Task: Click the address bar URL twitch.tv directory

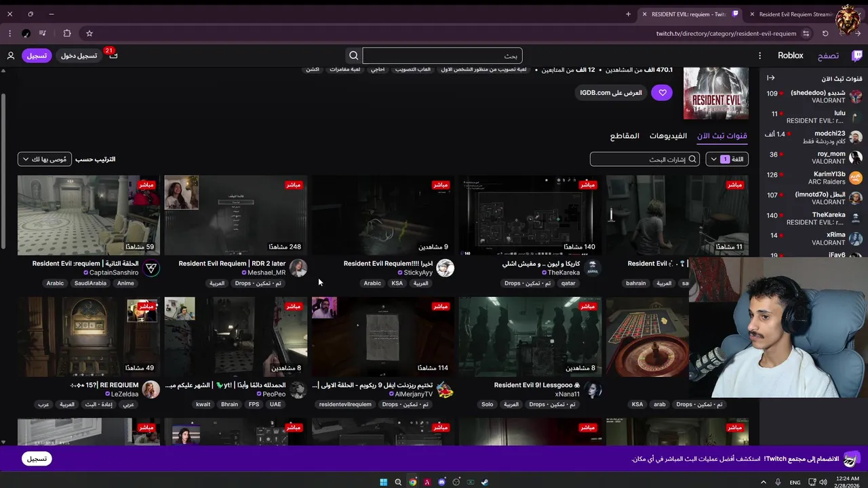Action: (726, 33)
